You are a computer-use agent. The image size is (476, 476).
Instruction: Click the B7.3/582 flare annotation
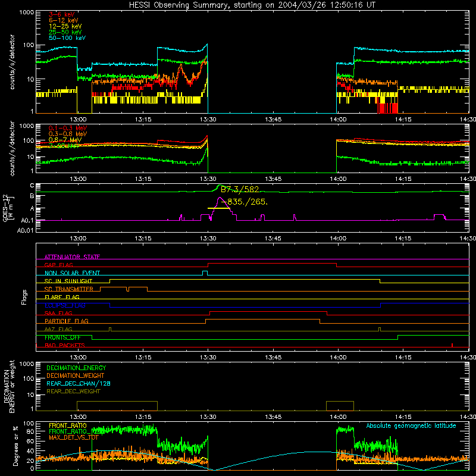240,190
